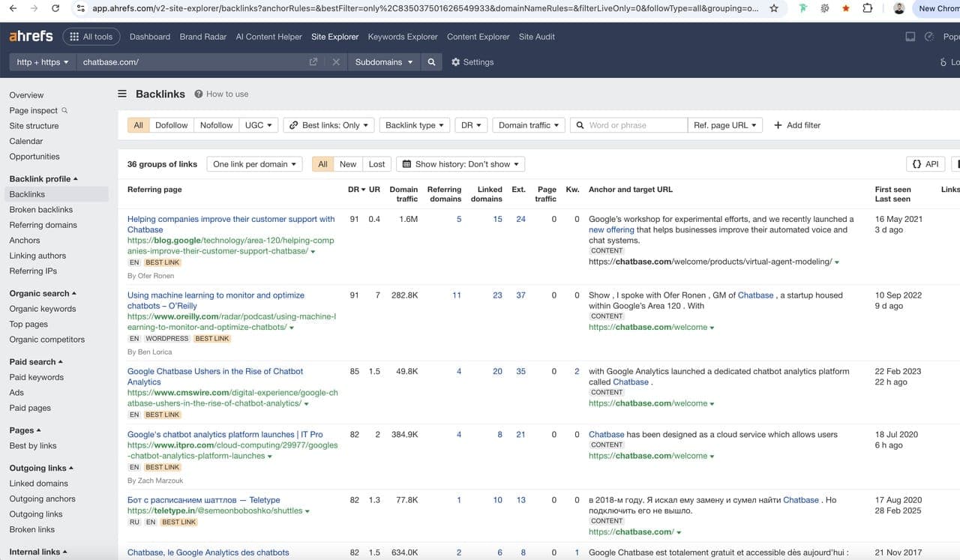Open Backlink type filter
This screenshot has width=960, height=560.
coord(415,125)
